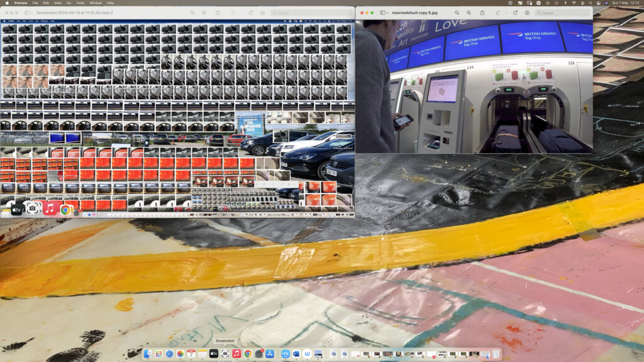Open the Tools menu in menu bar
The width and height of the screenshot is (644, 362).
80,3
